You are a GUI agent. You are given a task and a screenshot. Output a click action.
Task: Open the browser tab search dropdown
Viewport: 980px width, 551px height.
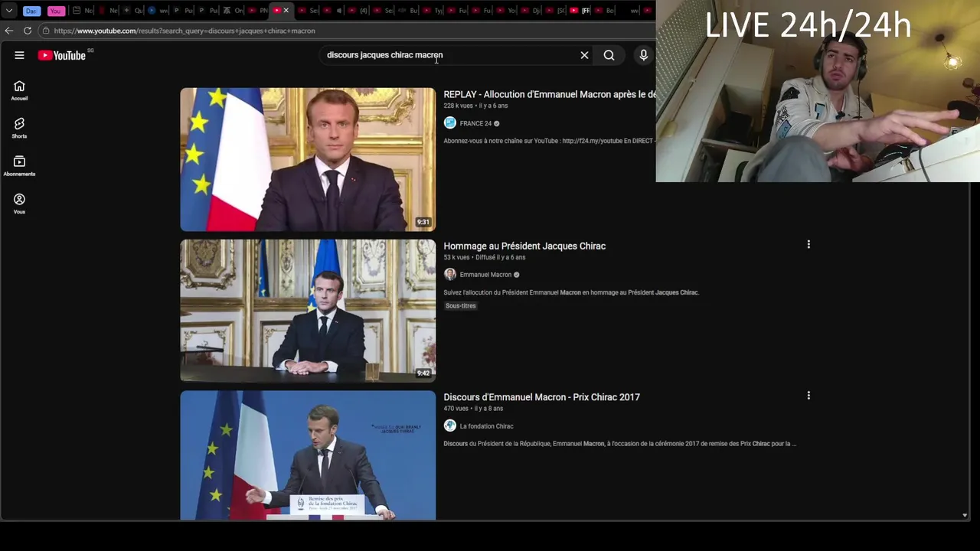tap(9, 11)
